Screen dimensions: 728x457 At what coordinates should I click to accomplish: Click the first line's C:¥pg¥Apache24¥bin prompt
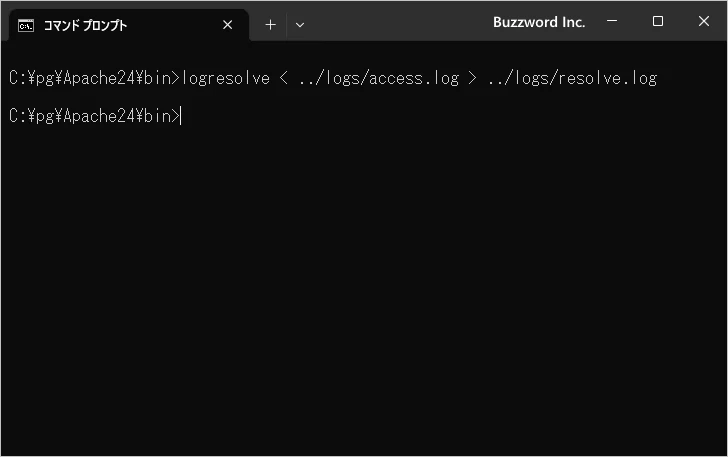point(90,78)
